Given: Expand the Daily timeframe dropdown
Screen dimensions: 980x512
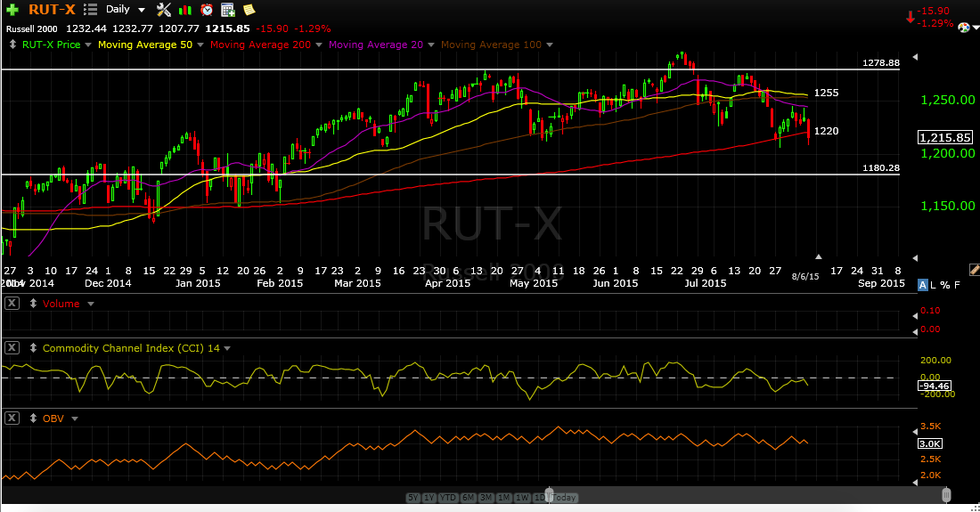Looking at the screenshot, I should [x=142, y=10].
